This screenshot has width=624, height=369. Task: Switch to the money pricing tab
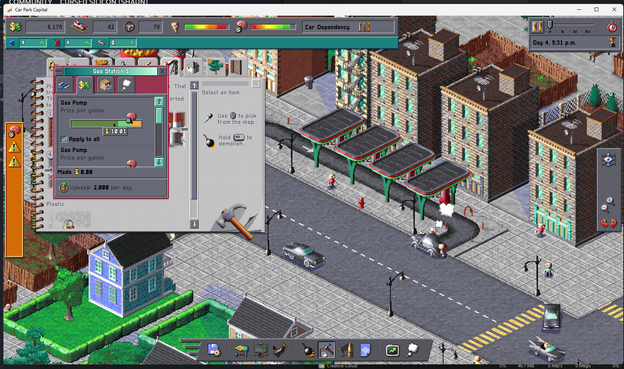point(84,85)
